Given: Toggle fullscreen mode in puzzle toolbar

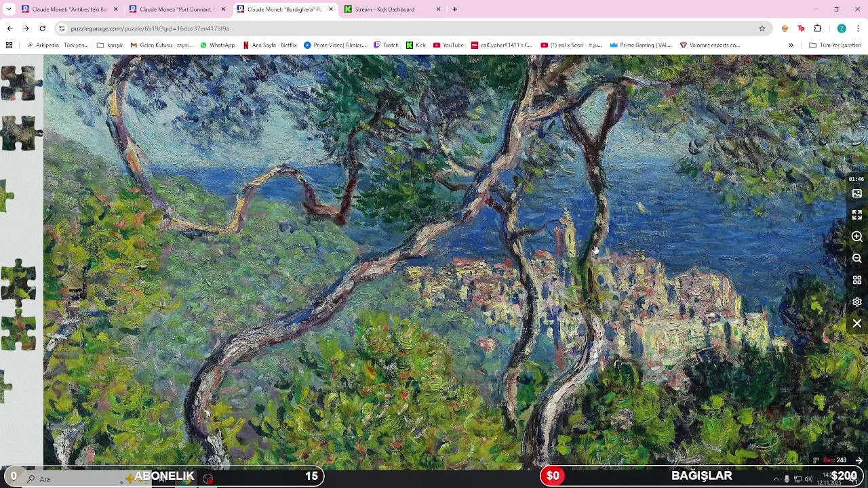Looking at the screenshot, I should (857, 215).
